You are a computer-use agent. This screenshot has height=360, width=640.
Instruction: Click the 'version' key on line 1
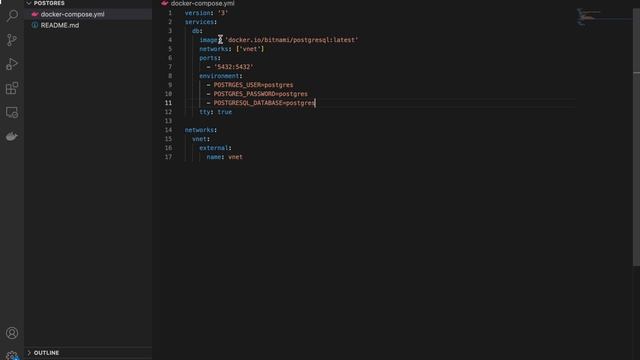coord(198,13)
